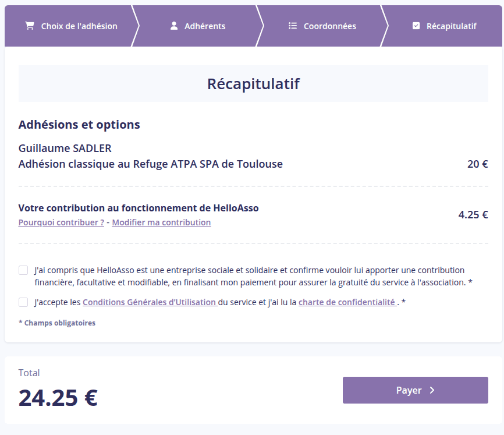
Task: Check the Conditions Générales acceptance checkbox
Action: (x=23, y=302)
